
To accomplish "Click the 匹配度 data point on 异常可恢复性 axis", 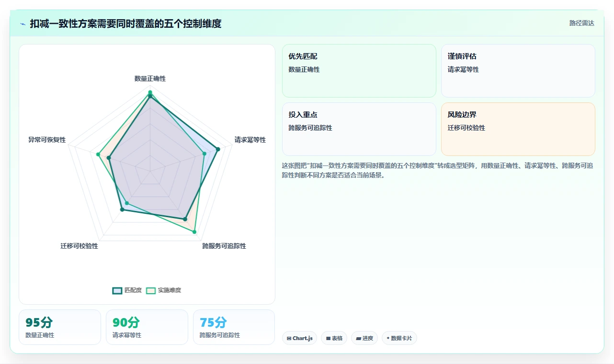I will (x=109, y=157).
